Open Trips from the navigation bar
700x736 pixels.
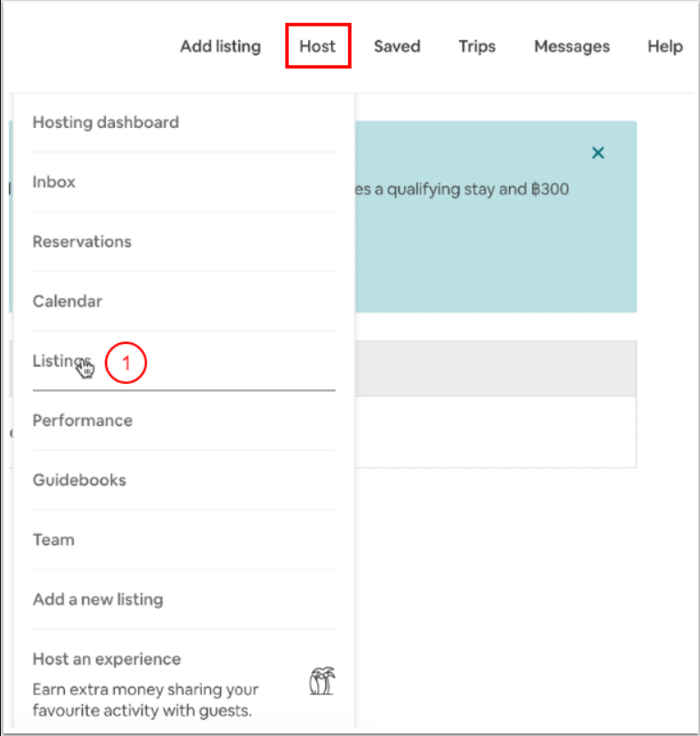click(x=477, y=46)
